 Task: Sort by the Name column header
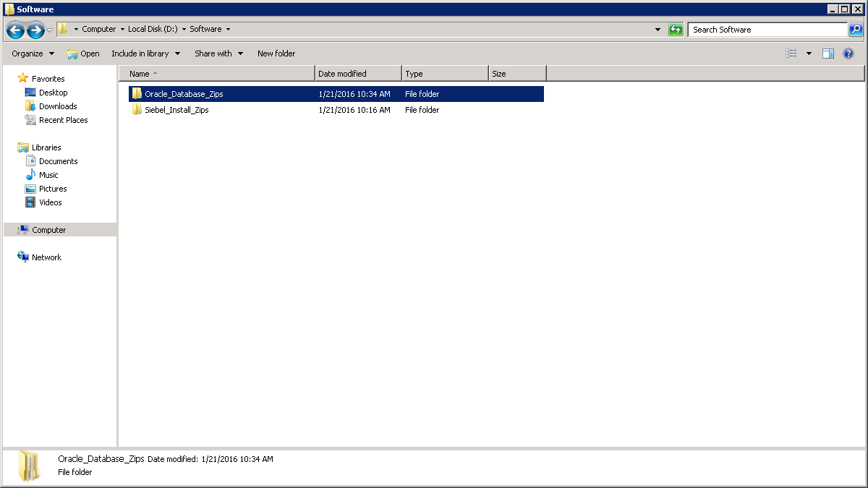[x=216, y=74]
